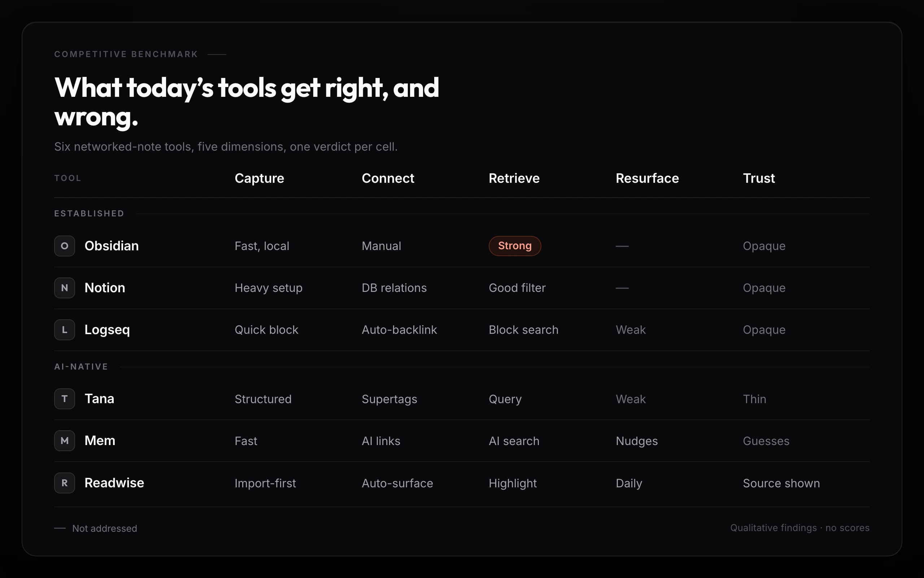
Task: Select the Connect column header
Action: tap(388, 178)
